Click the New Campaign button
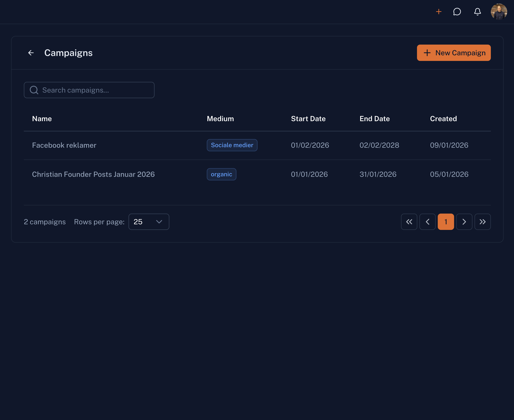 click(x=454, y=53)
